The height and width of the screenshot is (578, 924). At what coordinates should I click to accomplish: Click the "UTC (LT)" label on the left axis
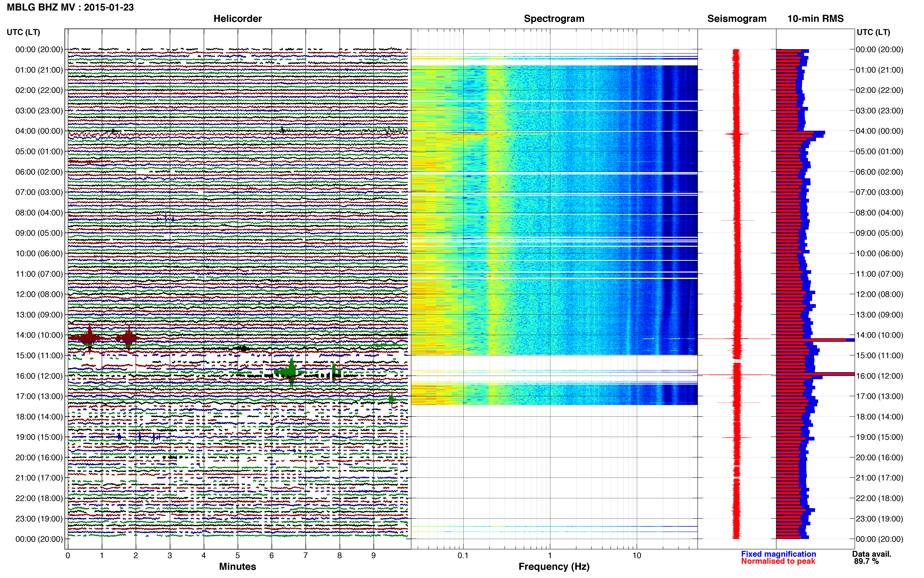click(x=23, y=32)
